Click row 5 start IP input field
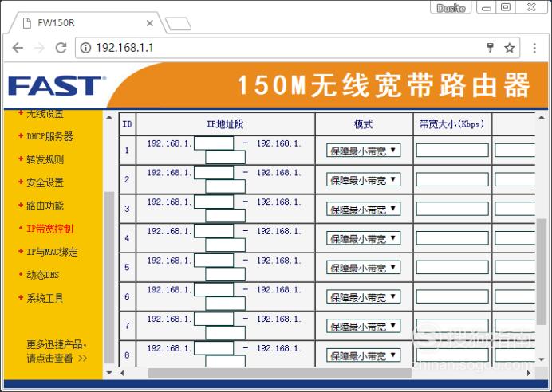The height and width of the screenshot is (392, 552). click(214, 261)
